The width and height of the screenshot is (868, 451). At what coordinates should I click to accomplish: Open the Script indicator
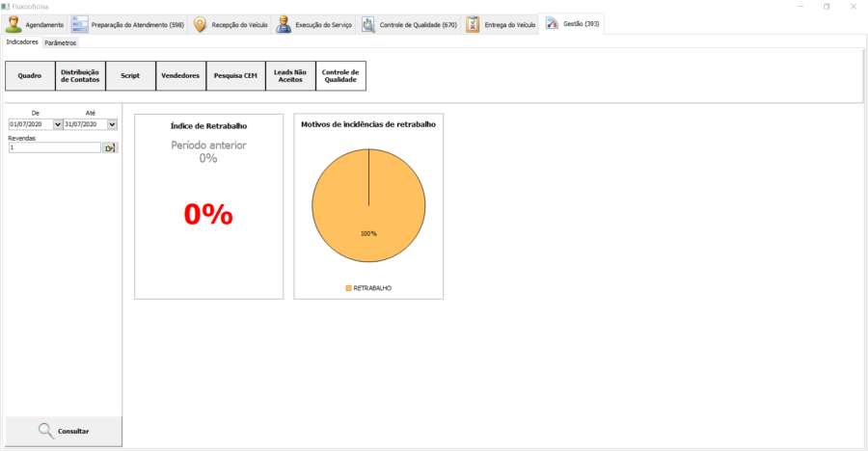tap(130, 76)
